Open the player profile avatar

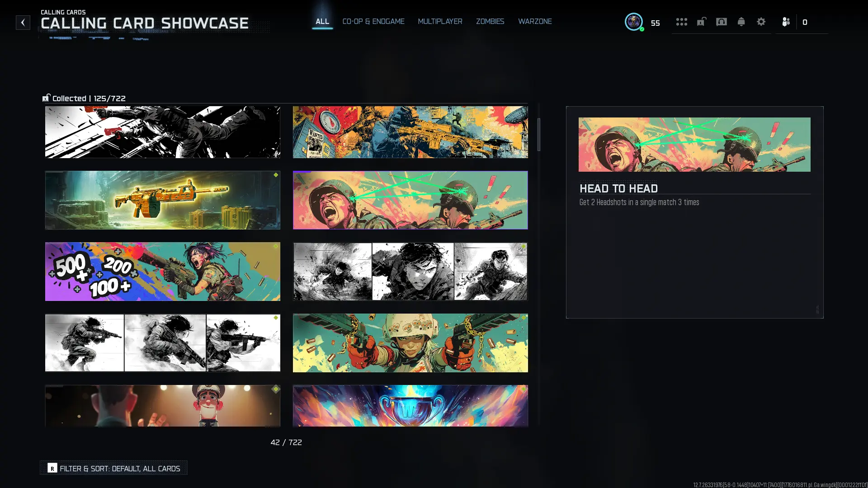(x=633, y=22)
